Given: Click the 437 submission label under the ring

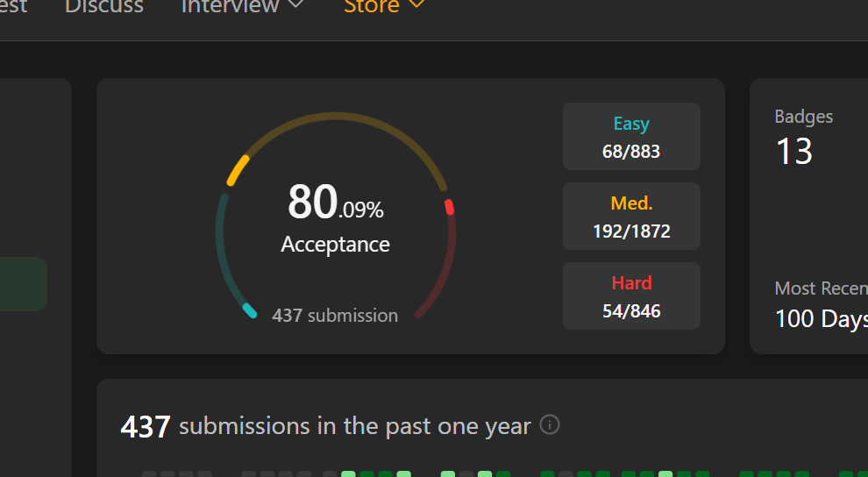Looking at the screenshot, I should (x=335, y=316).
